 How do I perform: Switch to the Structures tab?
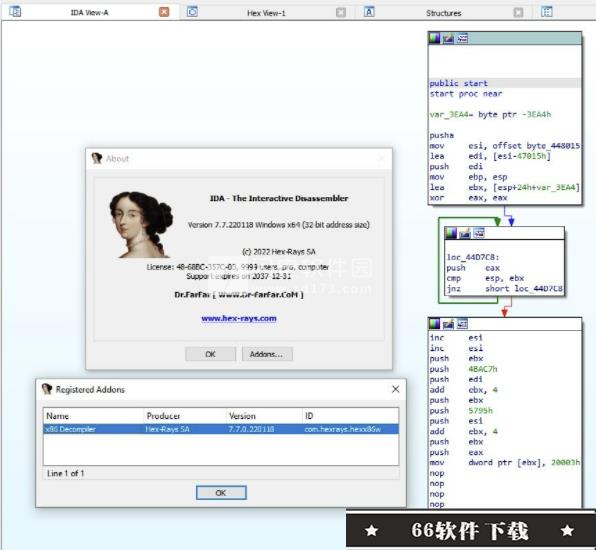(x=444, y=13)
